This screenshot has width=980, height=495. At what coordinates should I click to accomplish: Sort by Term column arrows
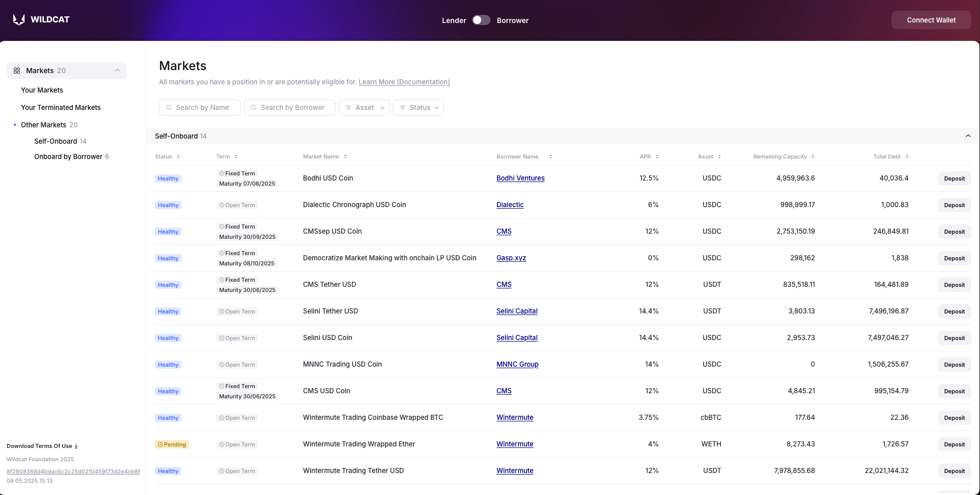236,156
